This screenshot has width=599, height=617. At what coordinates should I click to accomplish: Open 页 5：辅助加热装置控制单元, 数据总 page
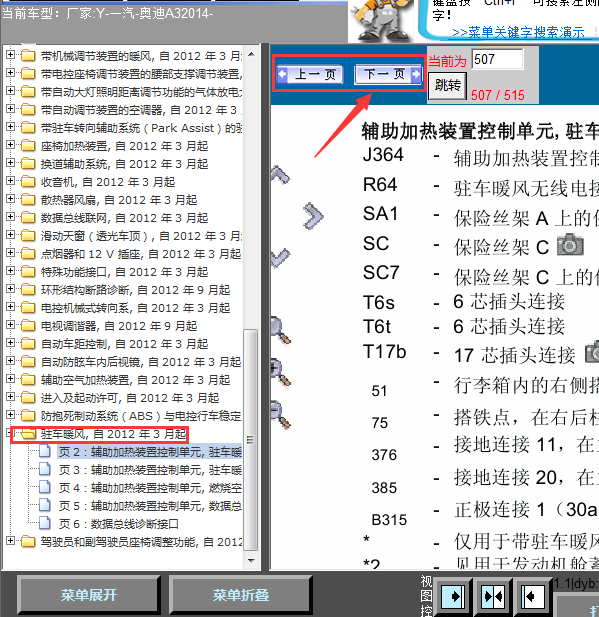coord(150,506)
